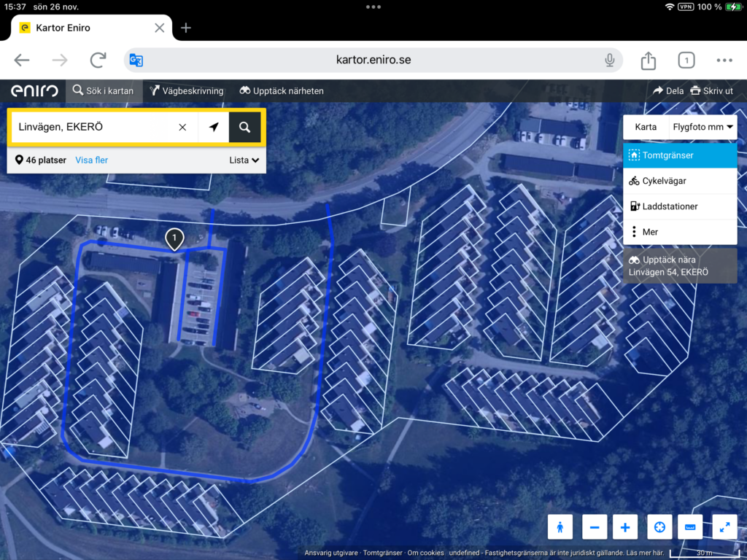Image resolution: width=747 pixels, height=560 pixels.
Task: Run search with magnifier button
Action: coord(244,127)
